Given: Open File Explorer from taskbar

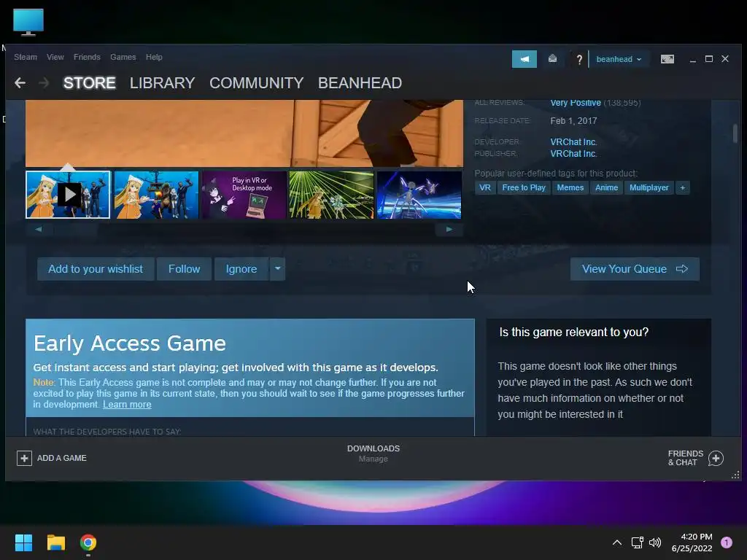Looking at the screenshot, I should 55,542.
